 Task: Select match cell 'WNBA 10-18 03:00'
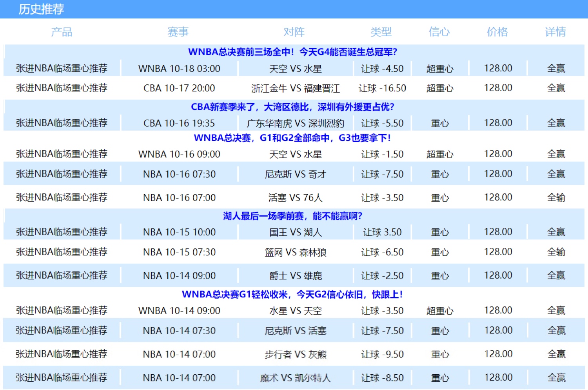(179, 69)
